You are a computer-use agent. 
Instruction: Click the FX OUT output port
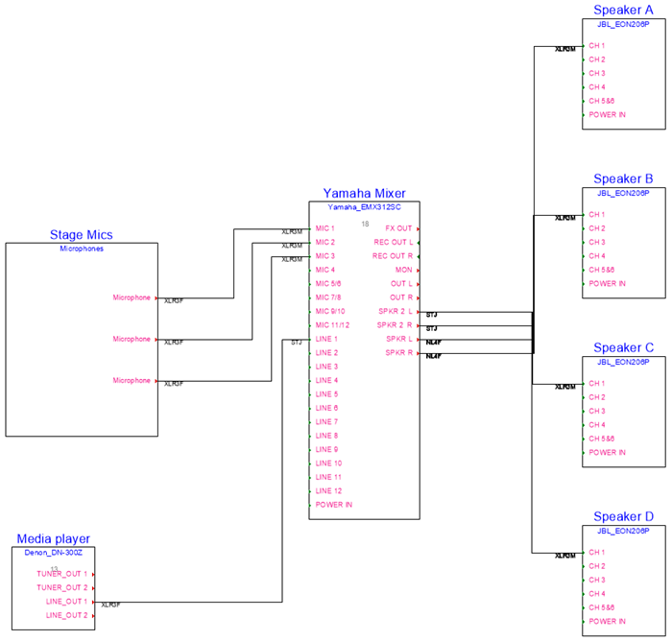coord(398,228)
